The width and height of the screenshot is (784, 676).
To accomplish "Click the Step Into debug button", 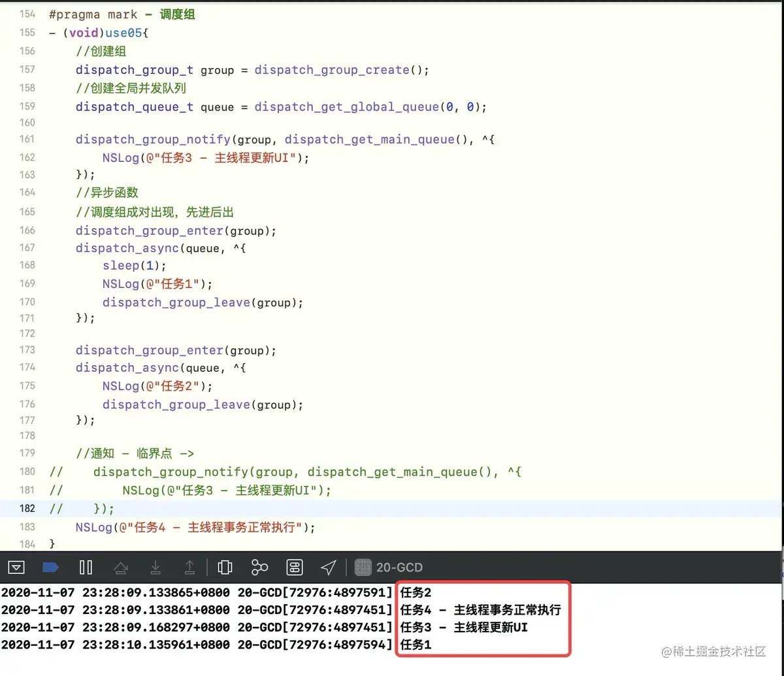I will pos(155,567).
